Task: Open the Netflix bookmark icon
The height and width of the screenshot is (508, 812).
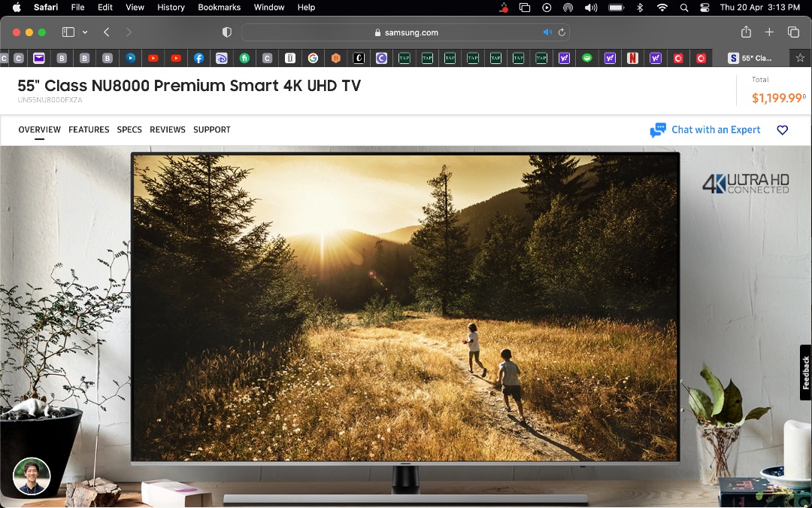Action: [x=632, y=58]
